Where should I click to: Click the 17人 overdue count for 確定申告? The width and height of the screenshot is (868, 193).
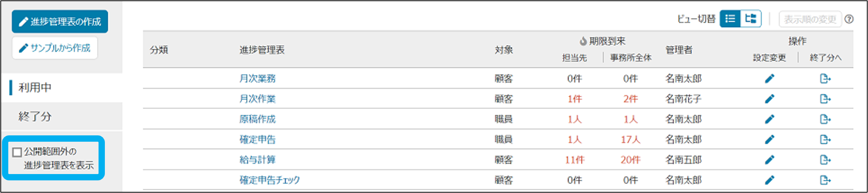tap(630, 139)
